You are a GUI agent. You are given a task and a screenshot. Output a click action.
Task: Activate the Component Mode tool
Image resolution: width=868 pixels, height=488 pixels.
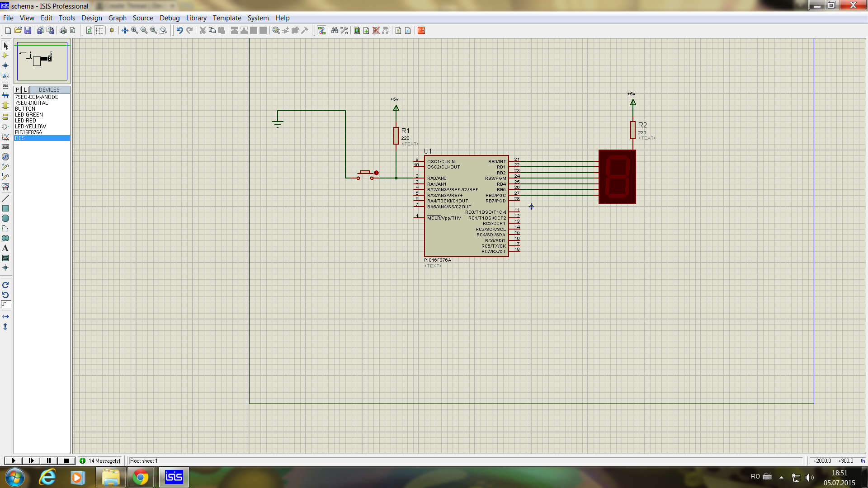click(x=5, y=56)
